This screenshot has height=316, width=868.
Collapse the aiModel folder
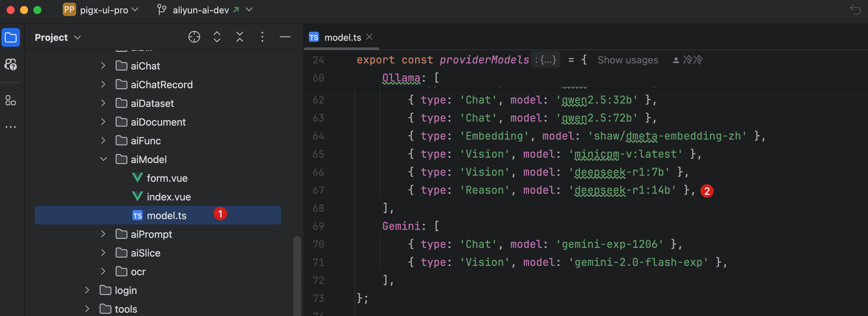click(x=103, y=159)
